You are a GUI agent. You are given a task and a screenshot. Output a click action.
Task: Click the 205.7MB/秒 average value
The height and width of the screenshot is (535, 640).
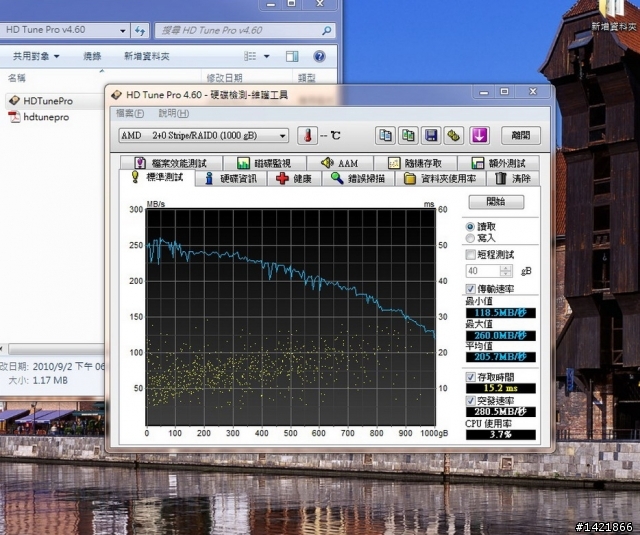[x=500, y=357]
